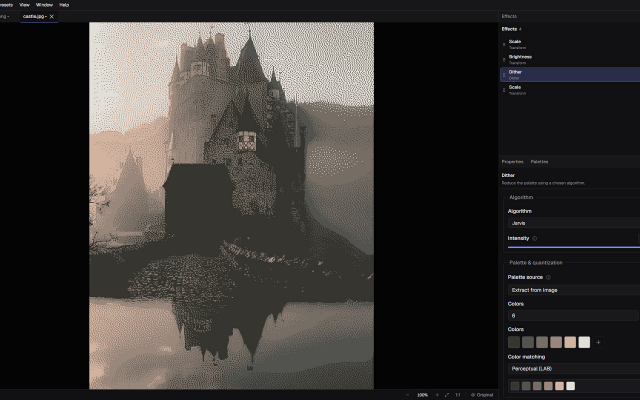Click the Palette & quantization section label
This screenshot has width=640, height=400.
(536, 262)
